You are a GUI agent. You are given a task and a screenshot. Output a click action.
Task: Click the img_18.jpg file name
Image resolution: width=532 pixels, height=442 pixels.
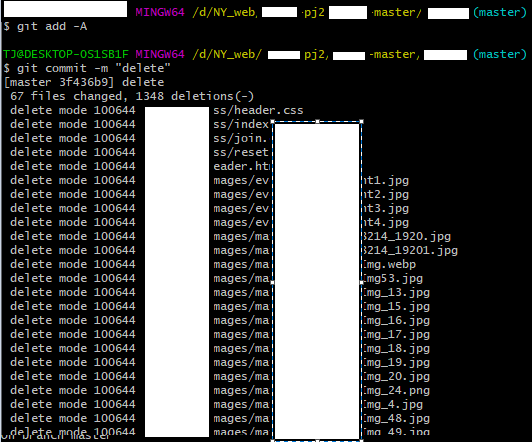(x=396, y=348)
